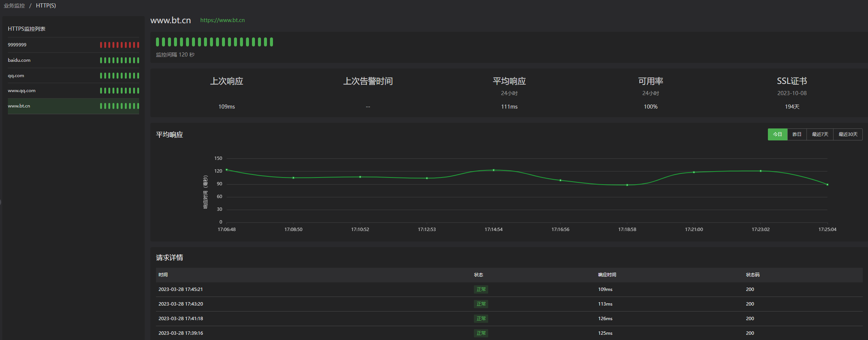Select qq.com in monitor list
Image resolution: width=868 pixels, height=340 pixels.
[x=16, y=76]
